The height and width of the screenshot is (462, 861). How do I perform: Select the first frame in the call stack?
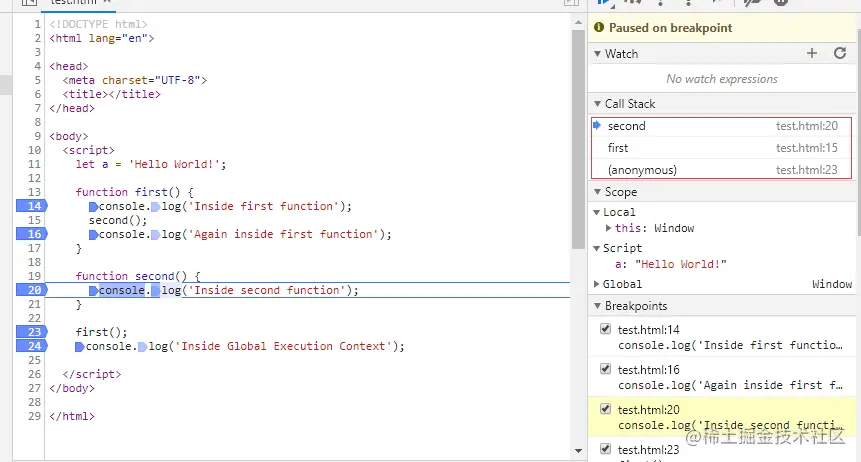pos(722,148)
